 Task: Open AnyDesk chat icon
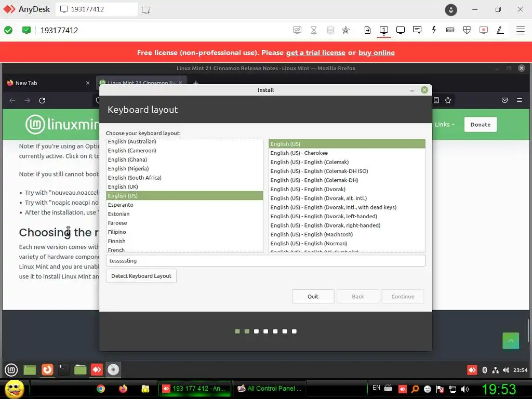(417, 30)
